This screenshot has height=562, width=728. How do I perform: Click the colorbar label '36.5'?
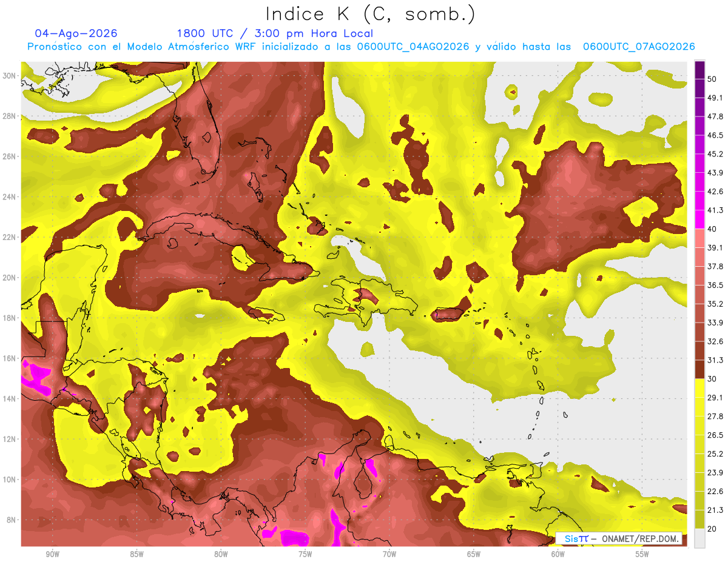(x=715, y=285)
